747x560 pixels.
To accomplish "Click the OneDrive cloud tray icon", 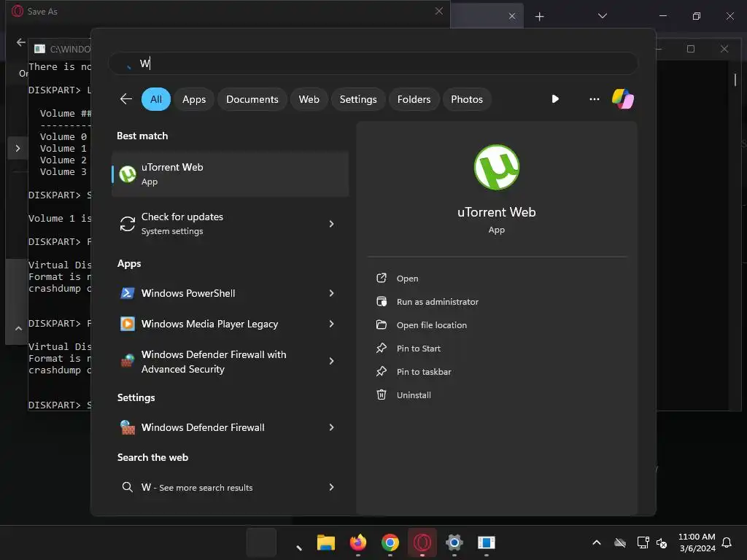I will tap(620, 542).
